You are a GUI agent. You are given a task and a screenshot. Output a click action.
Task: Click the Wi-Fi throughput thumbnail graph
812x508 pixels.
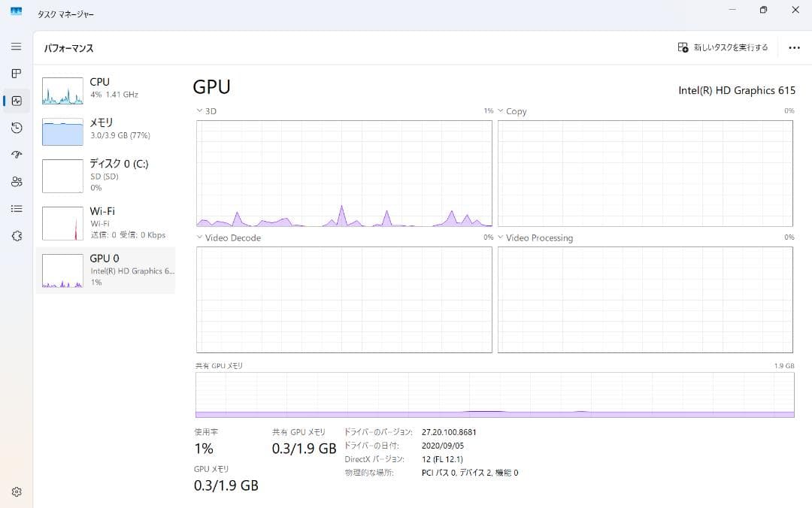(62, 224)
